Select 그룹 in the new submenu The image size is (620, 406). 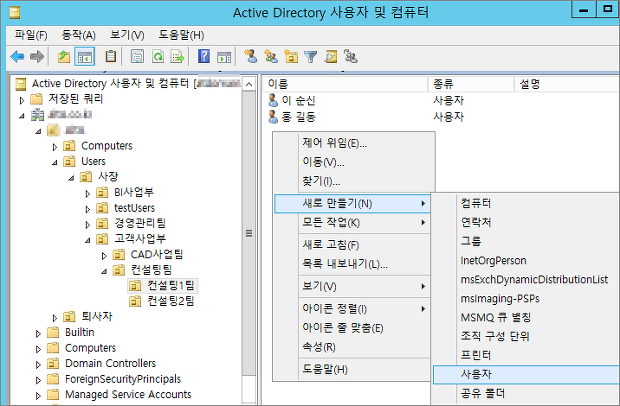526,241
